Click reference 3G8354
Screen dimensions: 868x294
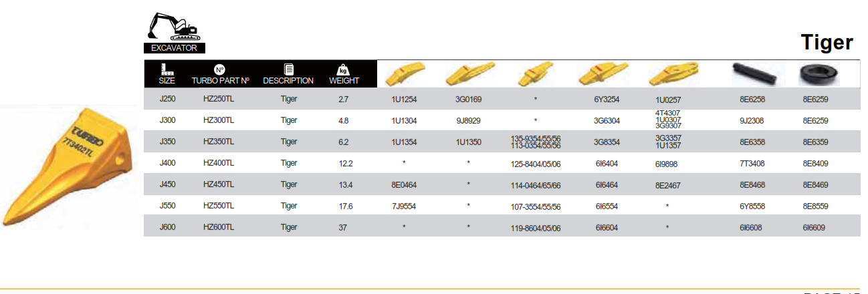click(607, 142)
